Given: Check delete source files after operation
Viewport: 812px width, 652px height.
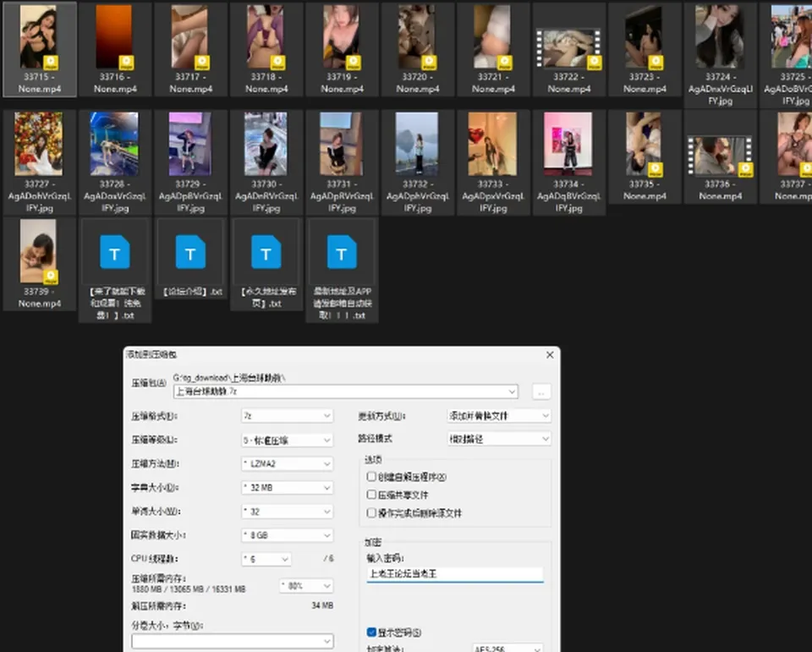Looking at the screenshot, I should (x=371, y=512).
